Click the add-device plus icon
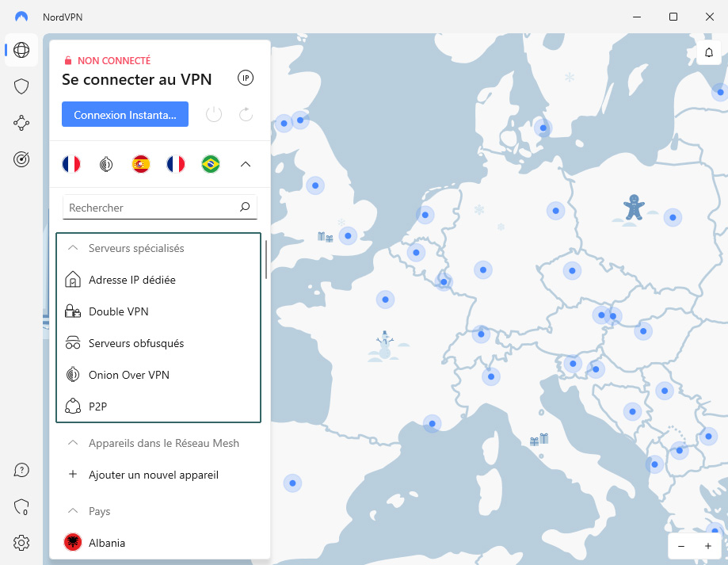 coord(72,474)
